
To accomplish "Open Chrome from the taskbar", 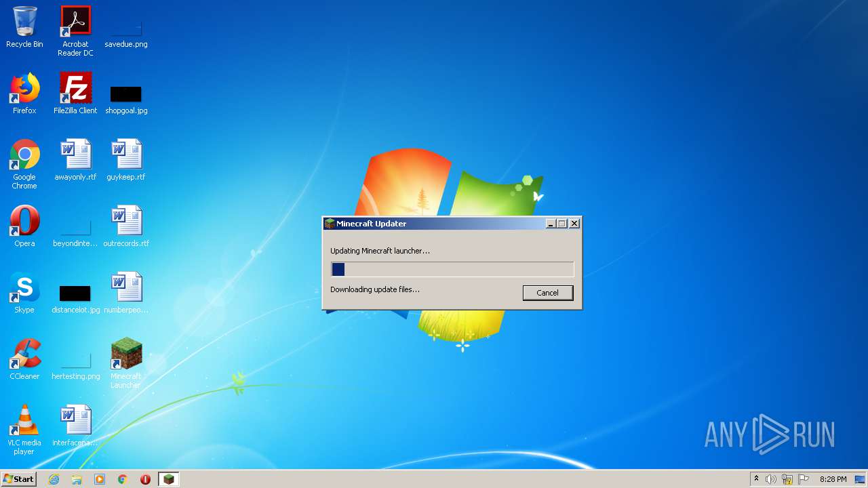I will pos(123,479).
